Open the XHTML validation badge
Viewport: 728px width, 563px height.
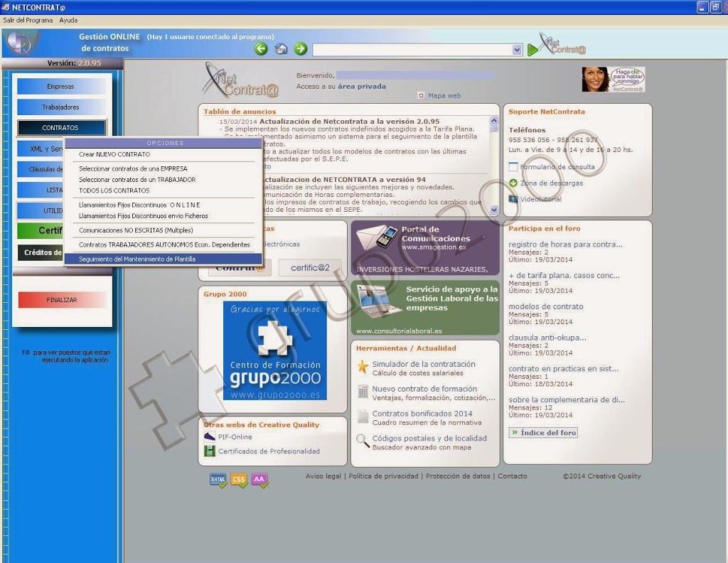(218, 480)
